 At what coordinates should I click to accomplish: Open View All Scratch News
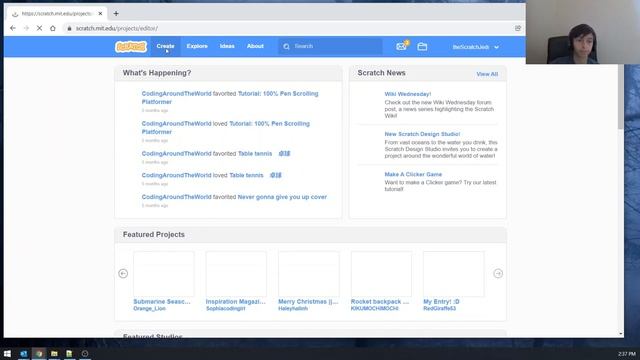(x=487, y=74)
